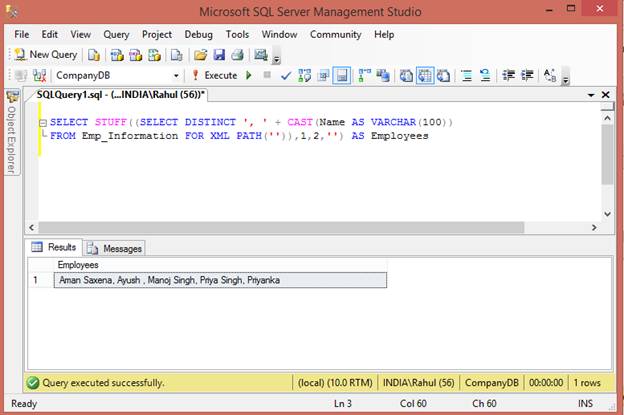Click the editor split bar handle
This screenshot has width=624, height=415.
pos(607,106)
